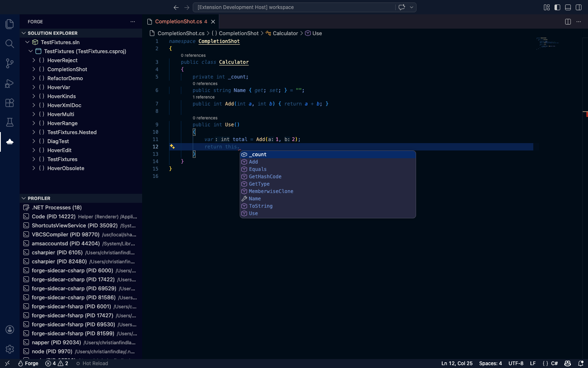Open Copilot status icon in status bar
The width and height of the screenshot is (588, 368).
[568, 363]
